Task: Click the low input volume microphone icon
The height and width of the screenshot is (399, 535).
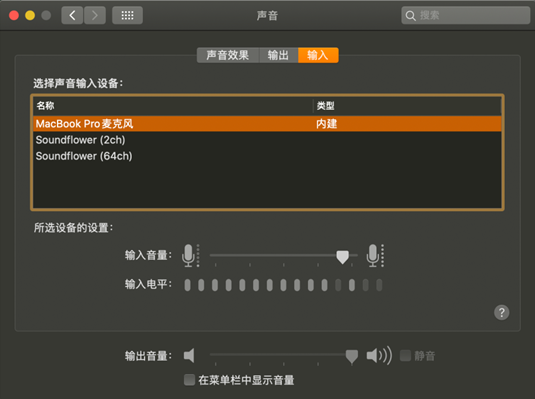Action: [190, 255]
